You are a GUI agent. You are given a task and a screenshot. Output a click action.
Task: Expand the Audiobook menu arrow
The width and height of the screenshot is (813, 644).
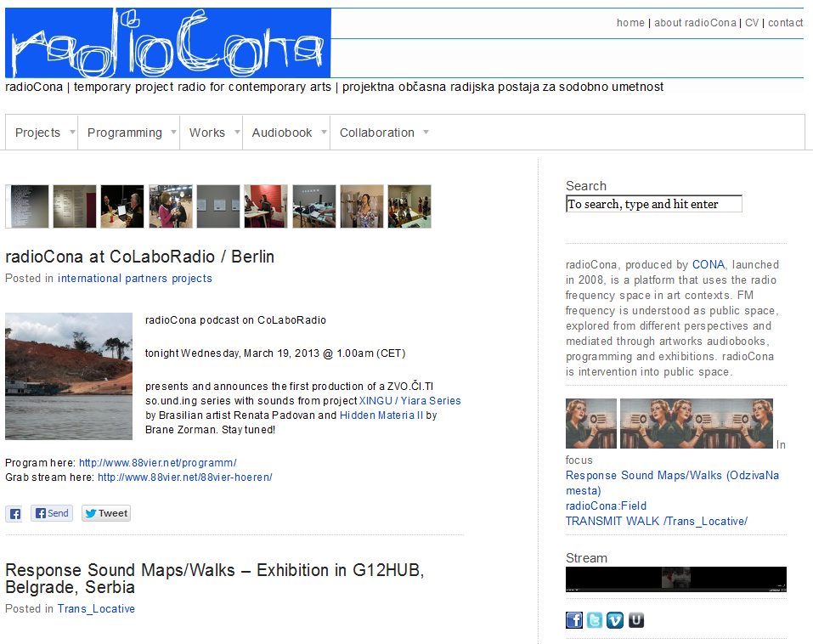pyautogui.click(x=324, y=133)
